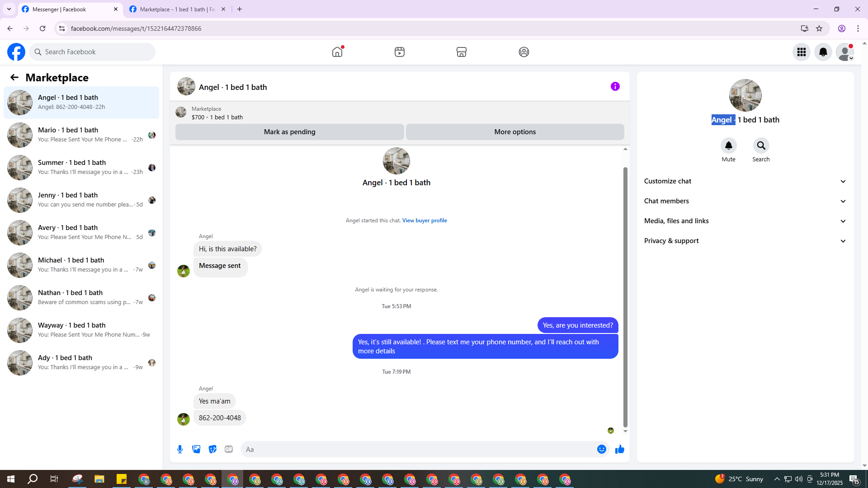Toggle conversation information panel icon
The image size is (868, 488).
coord(615,86)
